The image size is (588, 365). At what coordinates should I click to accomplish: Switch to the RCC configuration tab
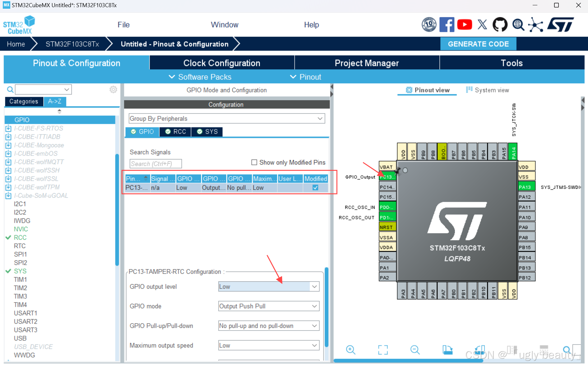(175, 132)
